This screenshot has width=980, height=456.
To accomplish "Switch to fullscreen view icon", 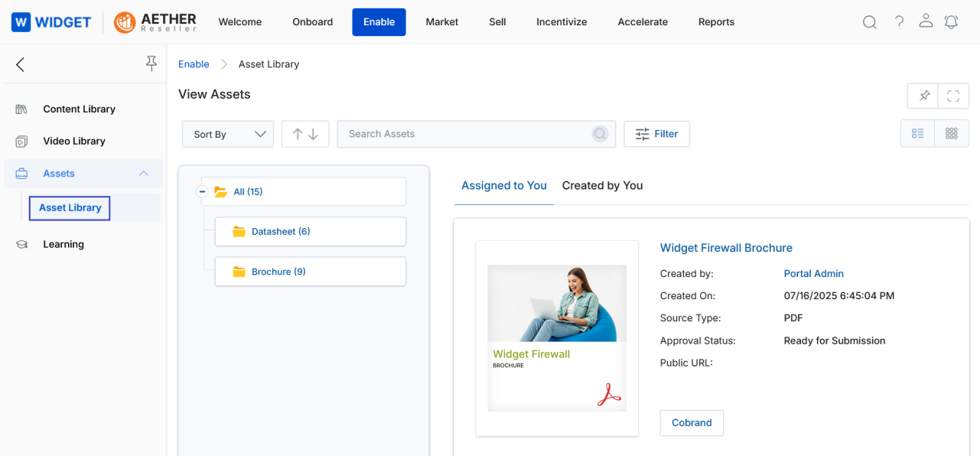I will click(x=953, y=96).
